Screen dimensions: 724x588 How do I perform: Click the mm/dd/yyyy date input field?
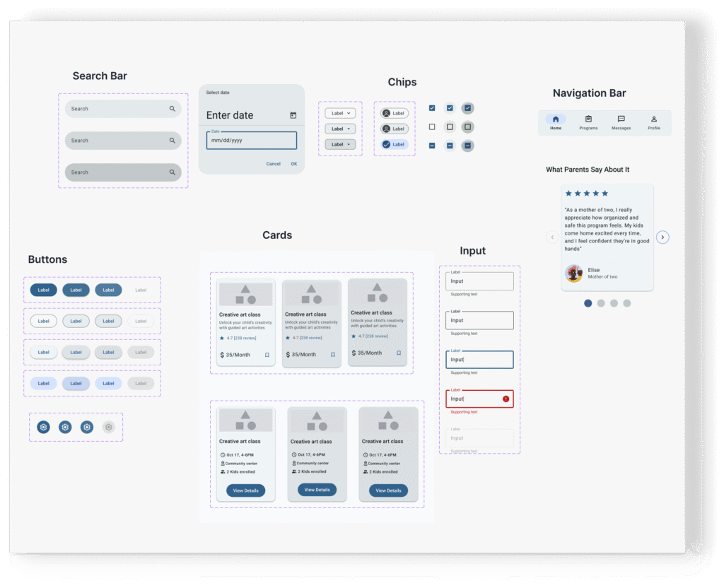coord(251,141)
